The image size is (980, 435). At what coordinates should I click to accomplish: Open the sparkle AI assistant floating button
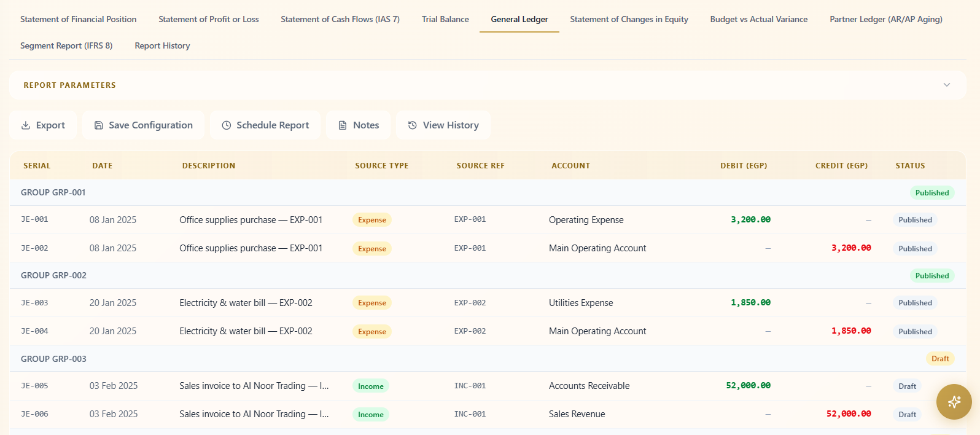[x=954, y=402]
